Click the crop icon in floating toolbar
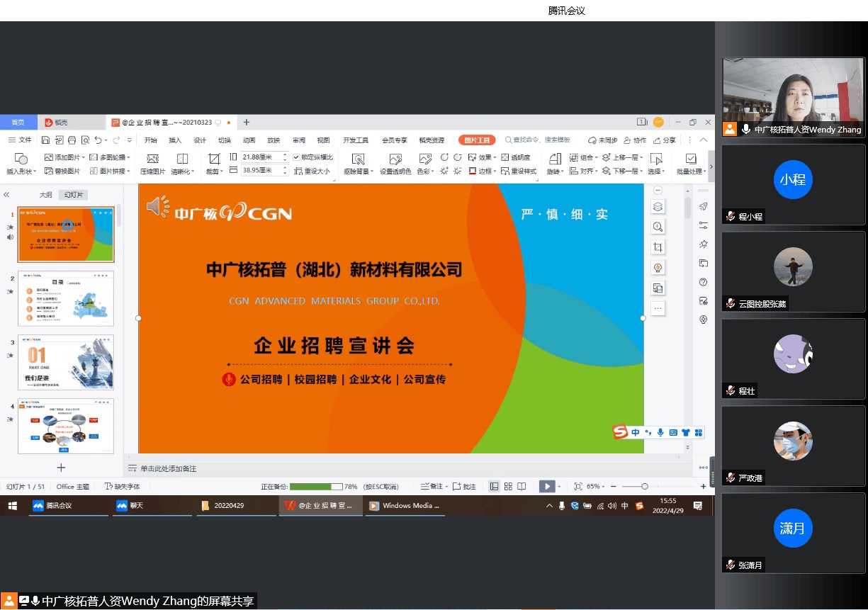 (x=658, y=247)
